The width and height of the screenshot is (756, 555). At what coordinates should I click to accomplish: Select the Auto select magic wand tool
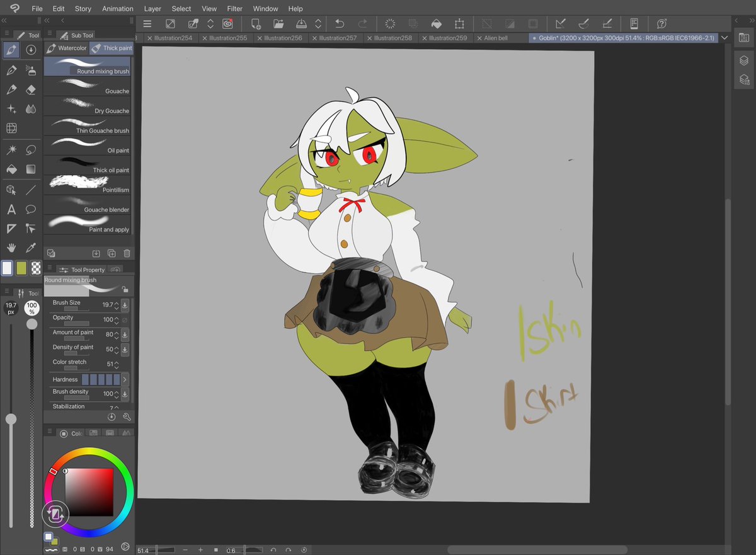(11, 149)
